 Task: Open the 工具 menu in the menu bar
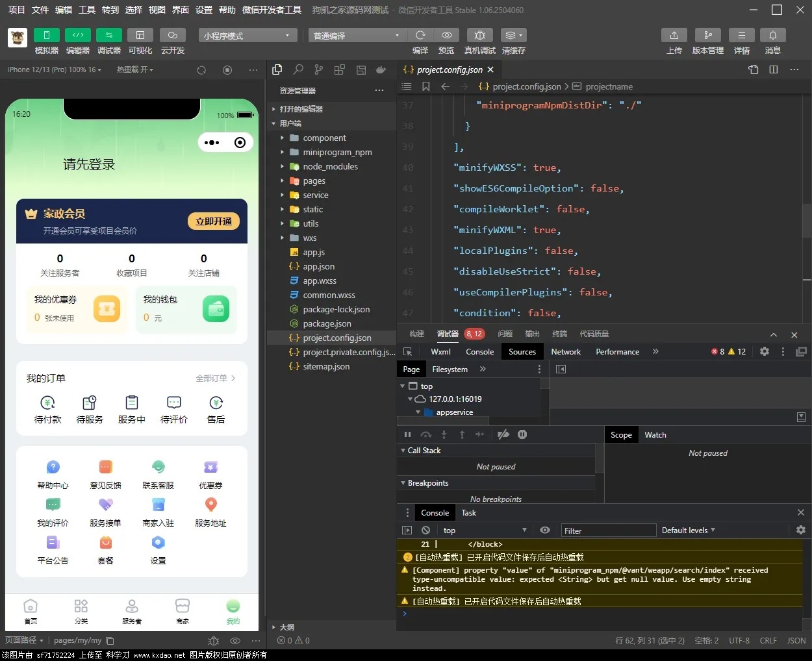pyautogui.click(x=87, y=10)
